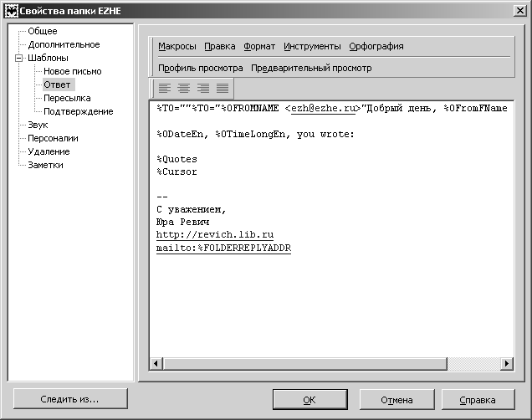Open the Макросы menu
532x420 pixels.
click(x=177, y=46)
